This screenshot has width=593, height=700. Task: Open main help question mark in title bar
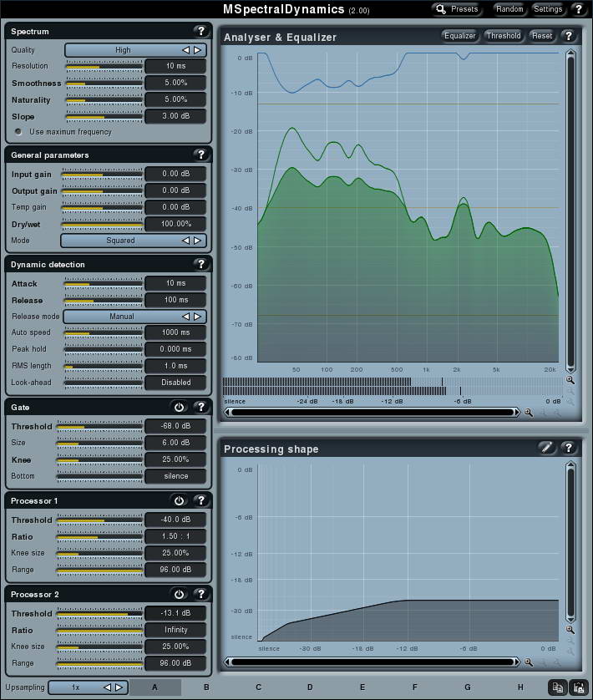click(578, 9)
